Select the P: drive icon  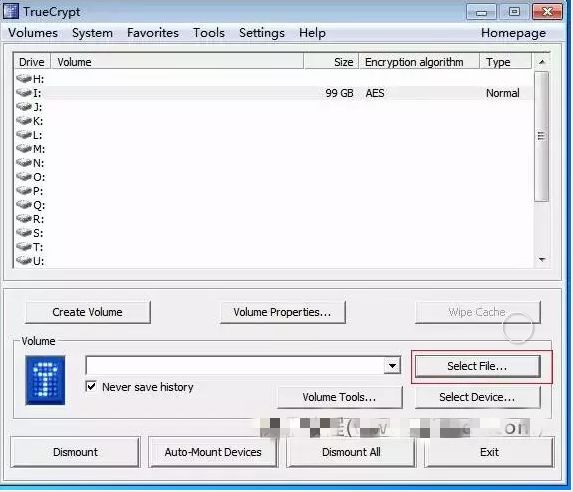click(24, 191)
